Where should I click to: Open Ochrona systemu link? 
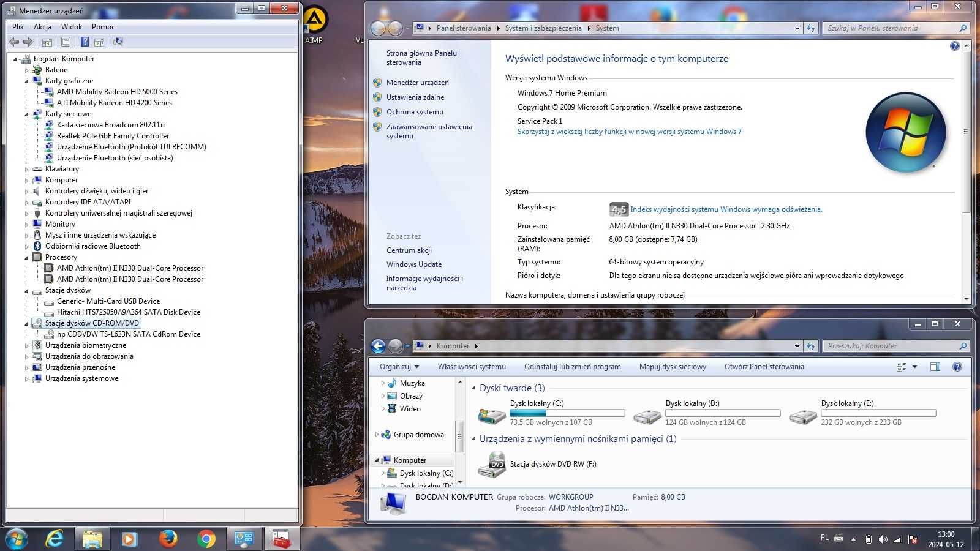(x=415, y=112)
